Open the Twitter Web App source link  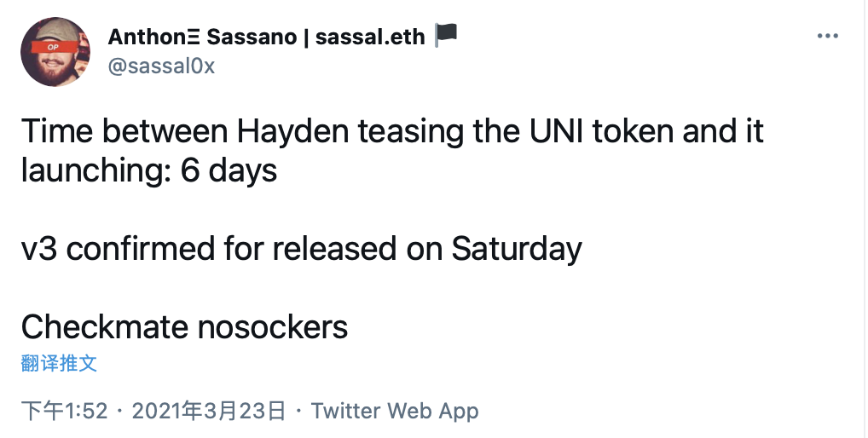[x=395, y=411]
